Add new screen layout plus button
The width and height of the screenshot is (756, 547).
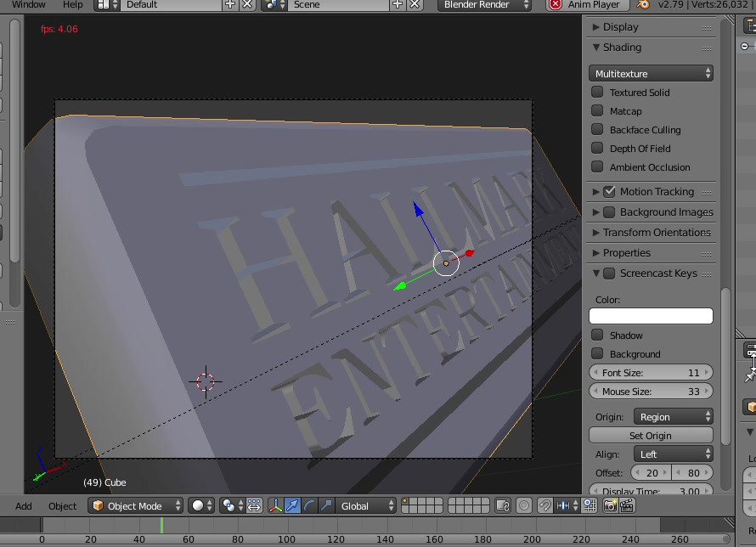coord(230,5)
